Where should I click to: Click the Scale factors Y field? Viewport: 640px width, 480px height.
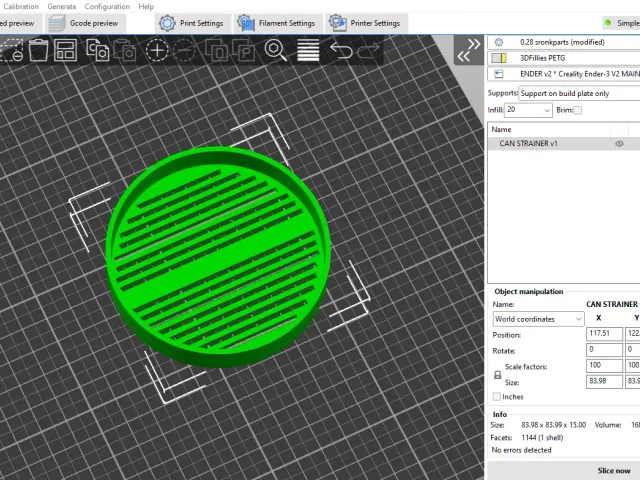point(633,365)
